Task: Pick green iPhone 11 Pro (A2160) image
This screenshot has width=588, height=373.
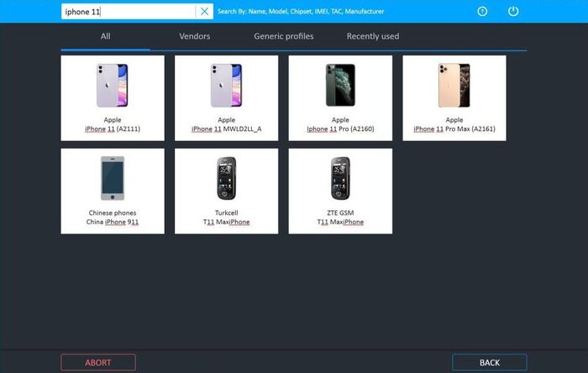Action: 340,85
